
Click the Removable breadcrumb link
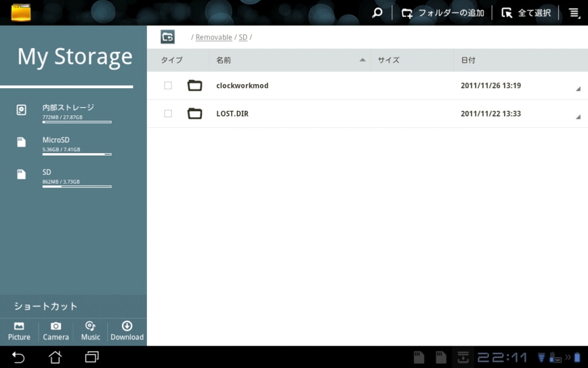(213, 37)
